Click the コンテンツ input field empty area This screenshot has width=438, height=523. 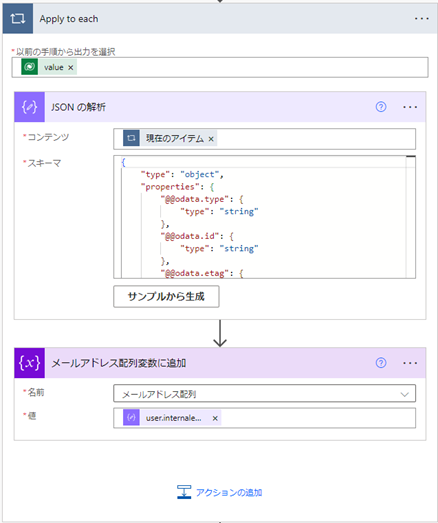point(315,138)
